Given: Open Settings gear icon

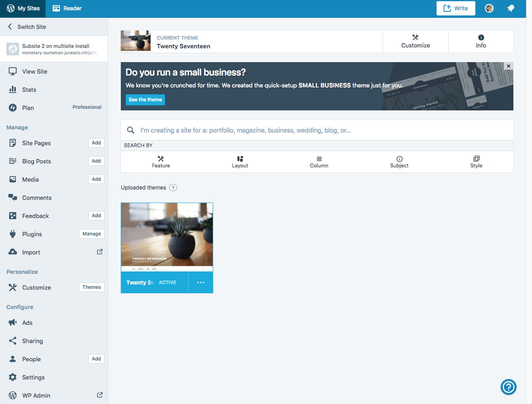Looking at the screenshot, I should 13,377.
